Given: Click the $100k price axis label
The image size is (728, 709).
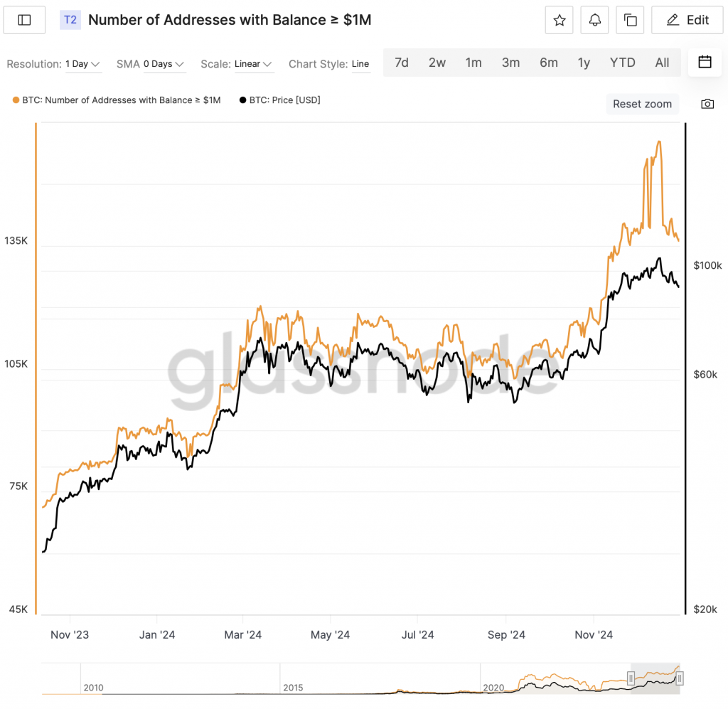Looking at the screenshot, I should (x=707, y=265).
